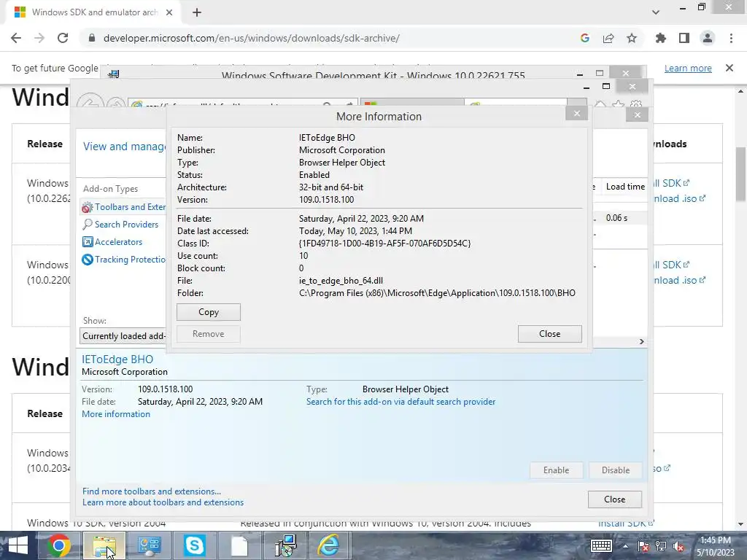Open Find more toolbars and extensions link
Image resolution: width=747 pixels, height=560 pixels.
tap(152, 491)
